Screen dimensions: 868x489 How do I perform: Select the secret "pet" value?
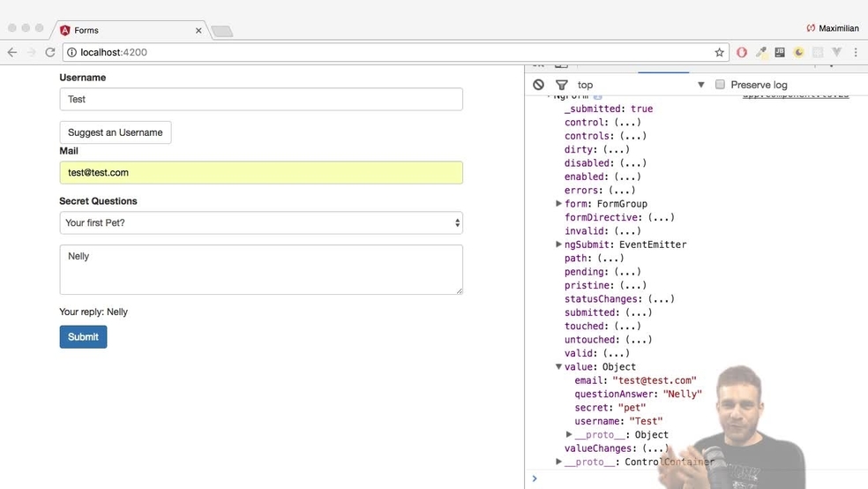point(632,408)
